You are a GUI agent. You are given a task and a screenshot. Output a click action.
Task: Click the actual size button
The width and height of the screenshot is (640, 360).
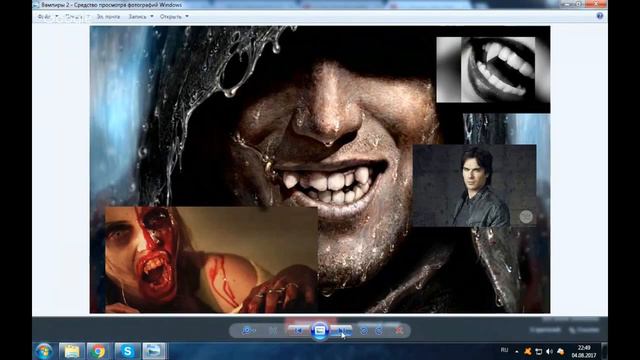pos(273,331)
